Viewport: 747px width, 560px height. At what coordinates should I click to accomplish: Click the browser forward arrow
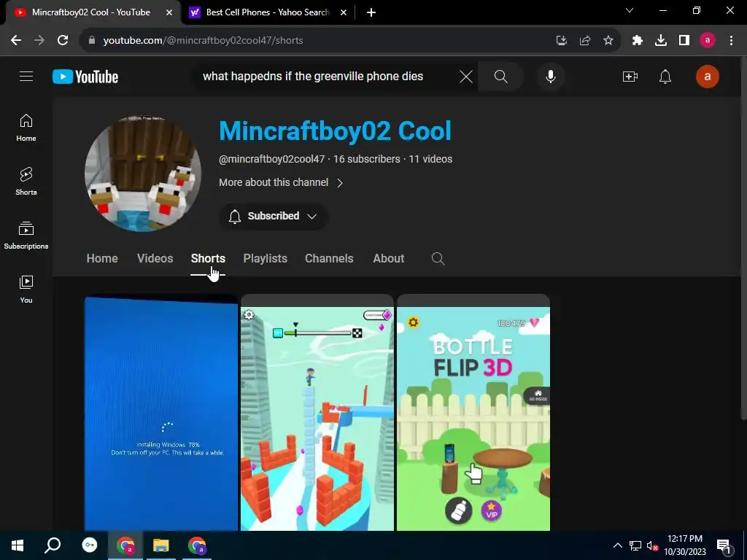tap(39, 41)
